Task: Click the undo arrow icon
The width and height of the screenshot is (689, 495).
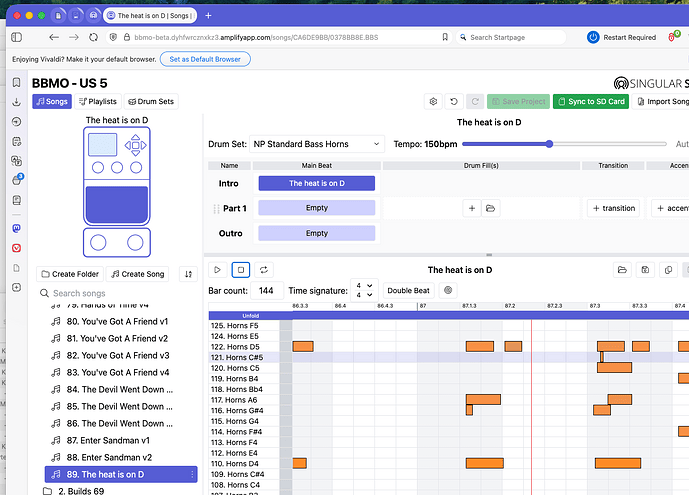Action: pyautogui.click(x=455, y=101)
